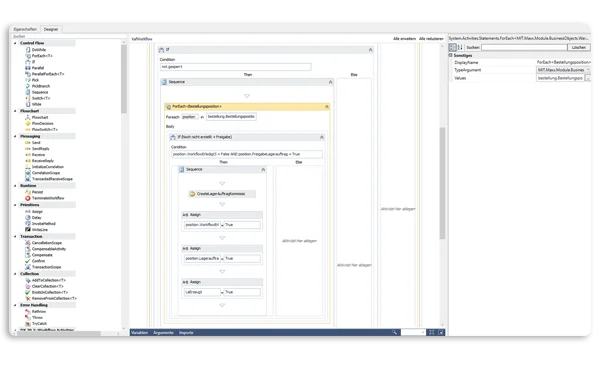Collapse the Primitives toolbox category
The width and height of the screenshot is (600, 366).
tap(15, 205)
